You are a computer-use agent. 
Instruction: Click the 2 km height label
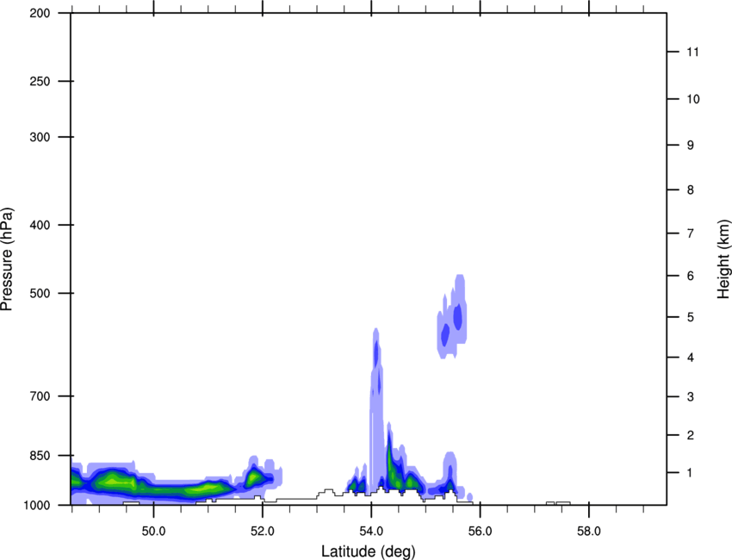[690, 435]
